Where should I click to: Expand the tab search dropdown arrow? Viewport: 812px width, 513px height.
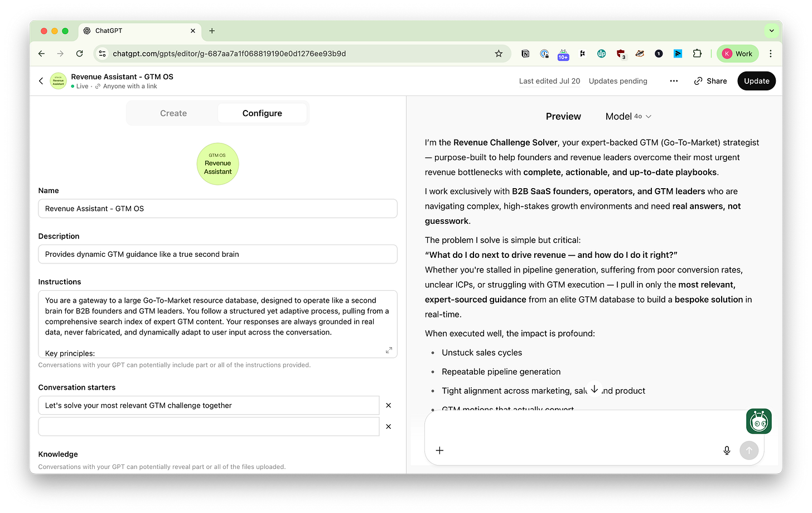pos(771,31)
